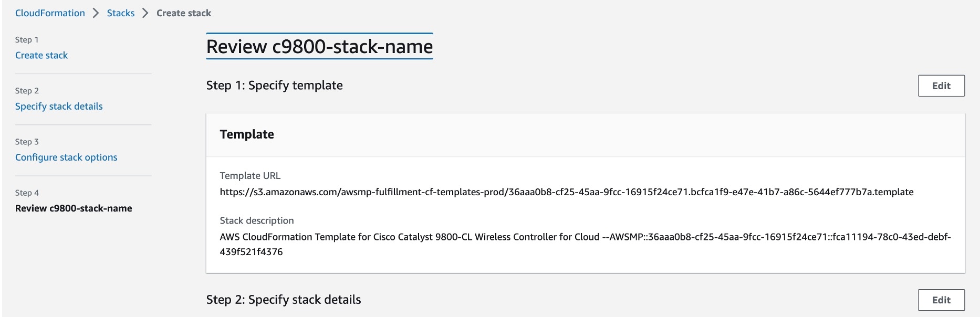Go to Stacks in the breadcrumb

[120, 13]
